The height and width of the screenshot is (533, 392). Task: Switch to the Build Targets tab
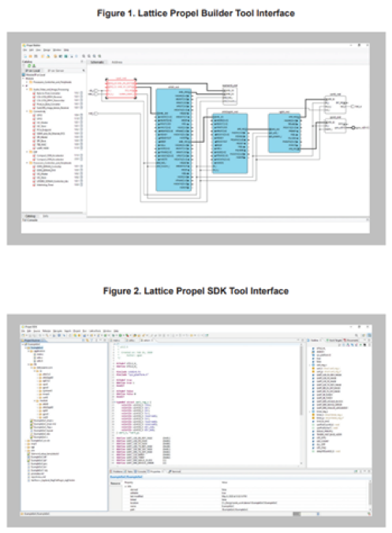tap(334, 340)
